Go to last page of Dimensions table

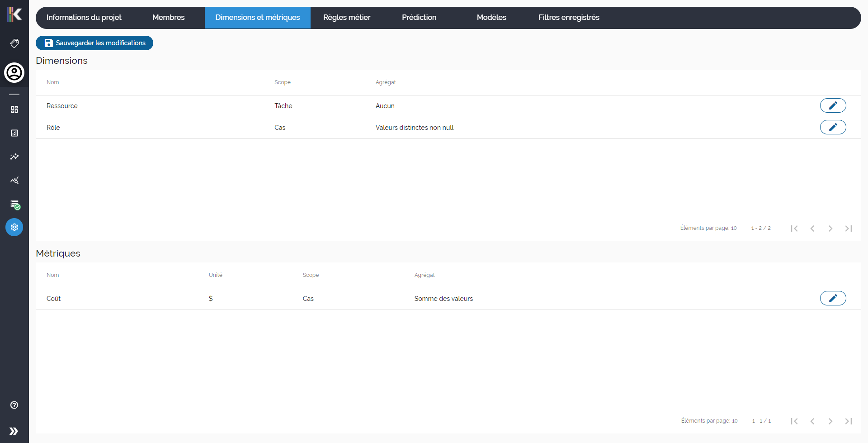[849, 229]
